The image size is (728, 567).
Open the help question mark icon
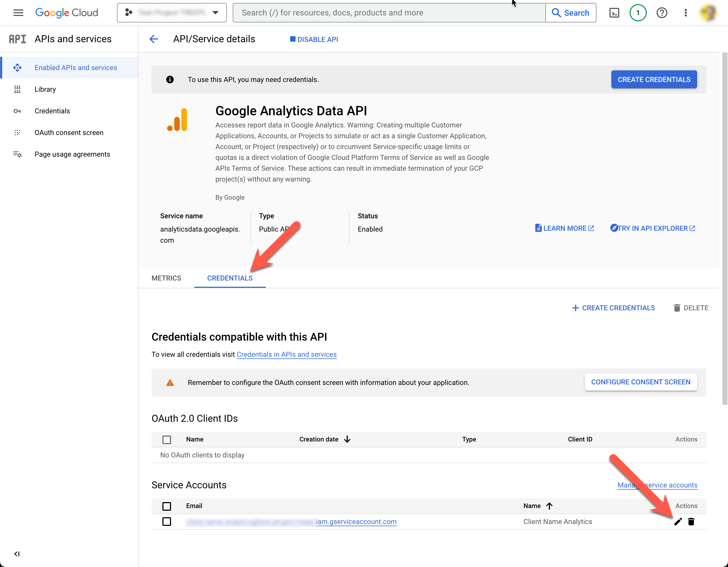tap(662, 13)
